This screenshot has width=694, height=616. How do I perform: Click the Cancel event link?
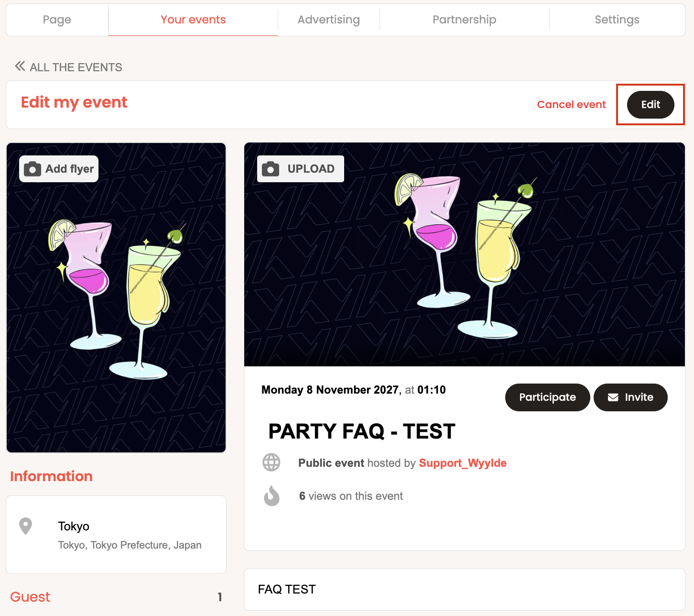[571, 105]
